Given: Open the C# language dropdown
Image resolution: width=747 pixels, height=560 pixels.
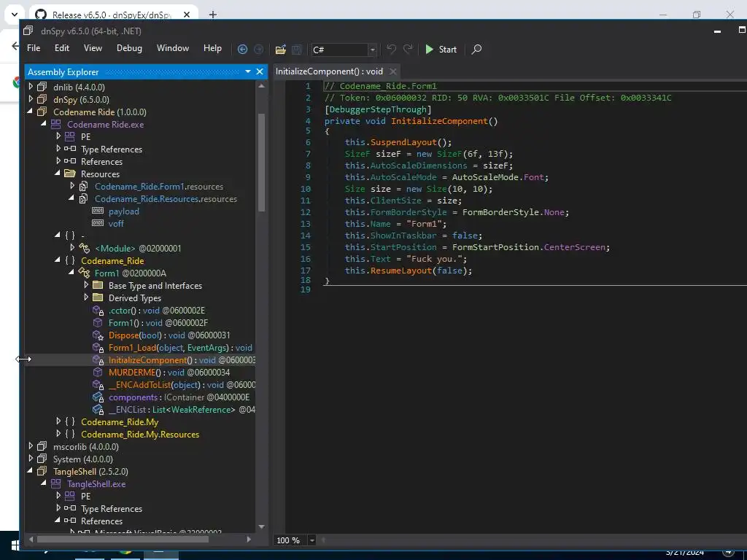Looking at the screenshot, I should point(373,50).
